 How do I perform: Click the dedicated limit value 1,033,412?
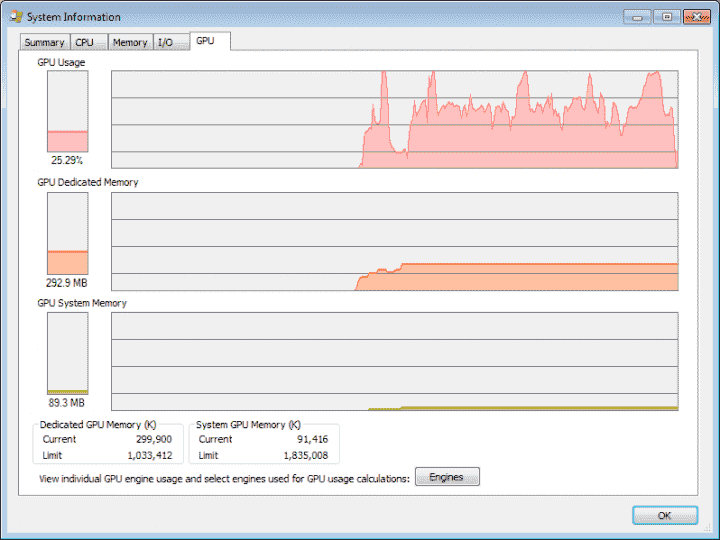(x=150, y=456)
